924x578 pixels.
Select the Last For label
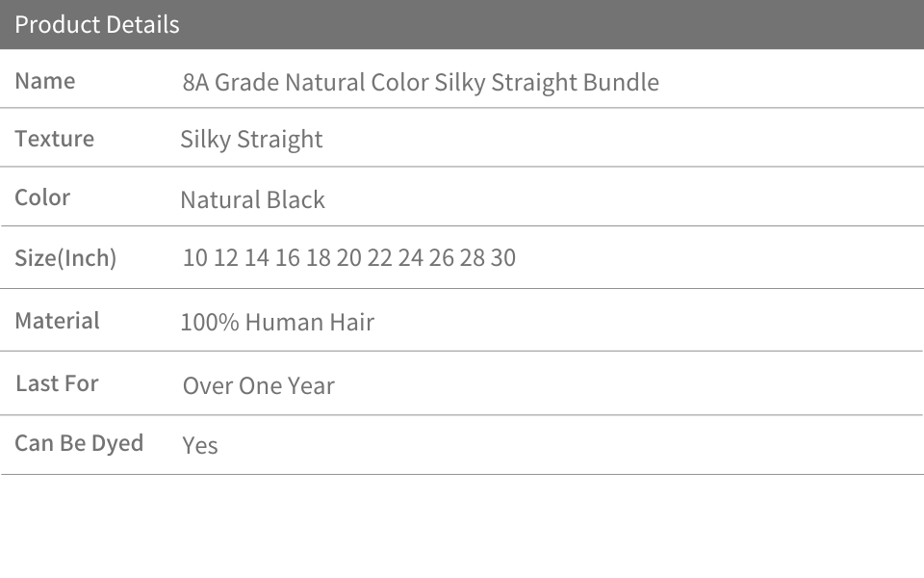tap(57, 383)
